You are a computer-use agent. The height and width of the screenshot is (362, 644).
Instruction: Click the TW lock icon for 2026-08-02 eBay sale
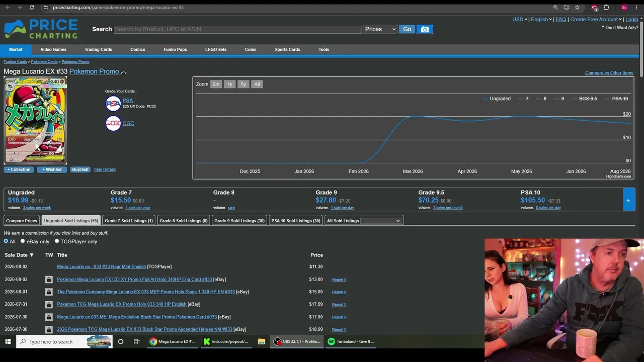[49, 280]
